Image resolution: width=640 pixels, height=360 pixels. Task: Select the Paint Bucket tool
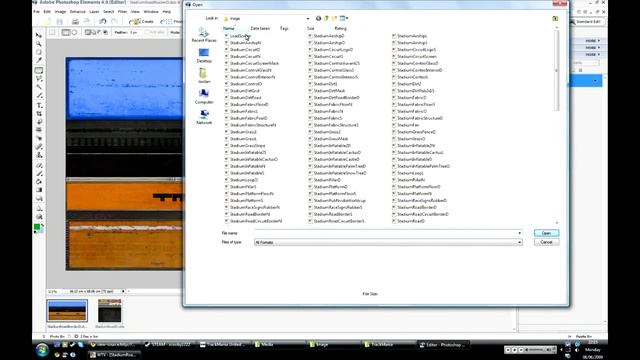coord(39,182)
